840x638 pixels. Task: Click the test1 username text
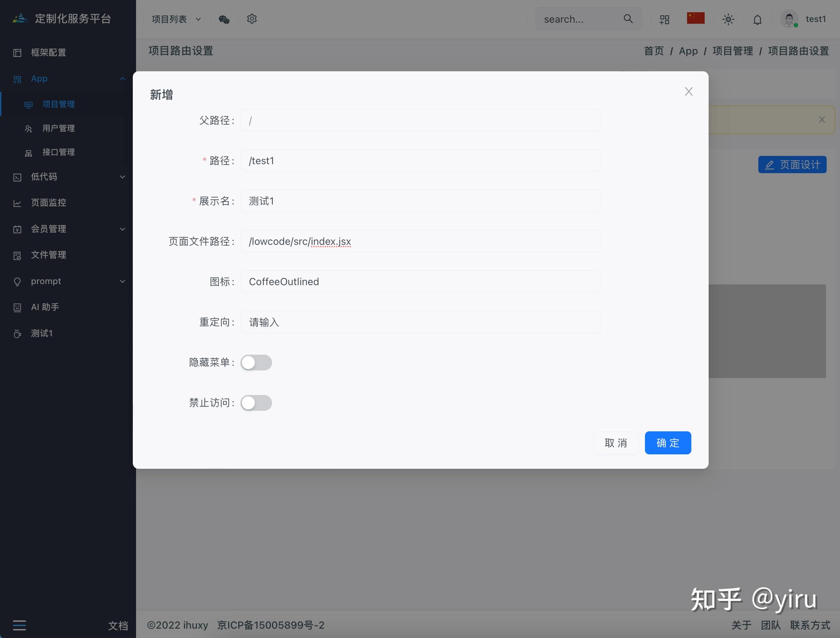[816, 19]
